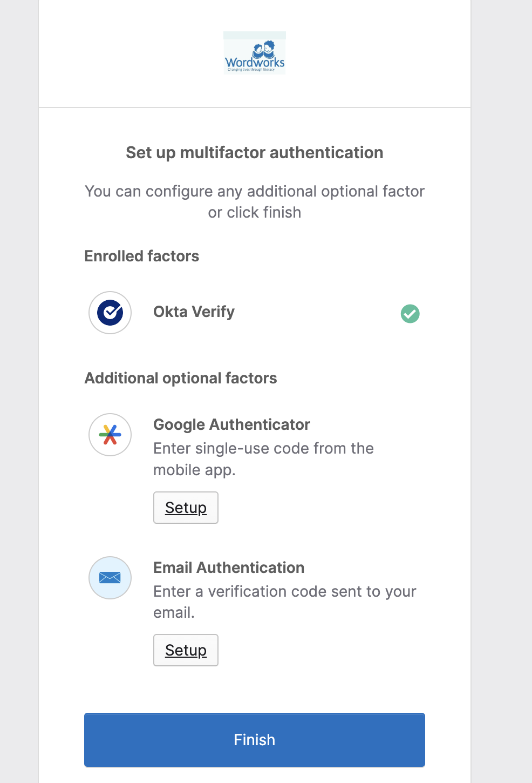
Task: Click the 'Additional optional factors' section heading
Action: (x=181, y=378)
